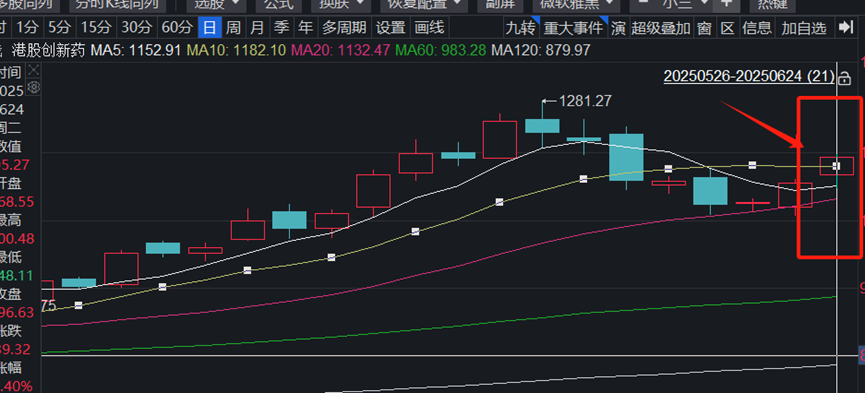Open the 微软雅黑 font dropdown
Image resolution: width=865 pixels, height=393 pixels.
[576, 4]
